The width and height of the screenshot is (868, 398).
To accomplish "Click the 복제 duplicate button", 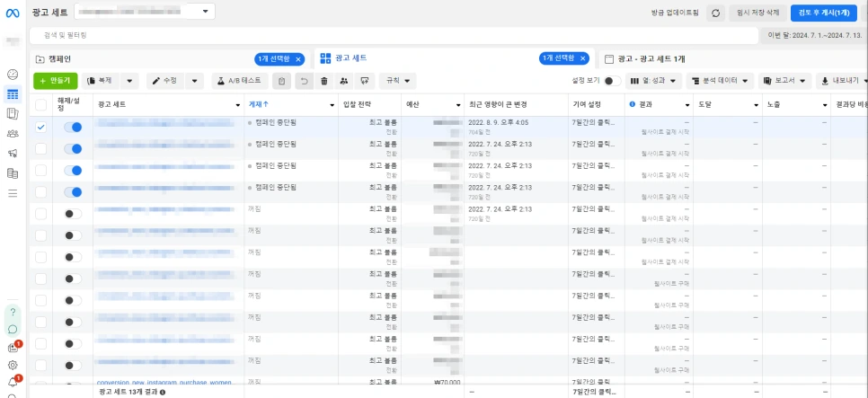I will coord(101,81).
